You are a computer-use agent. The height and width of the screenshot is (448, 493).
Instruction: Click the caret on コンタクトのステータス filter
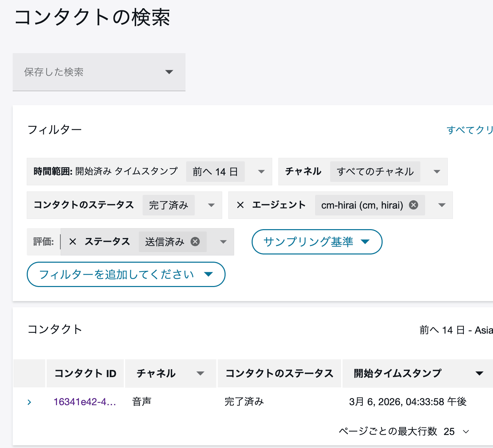212,205
